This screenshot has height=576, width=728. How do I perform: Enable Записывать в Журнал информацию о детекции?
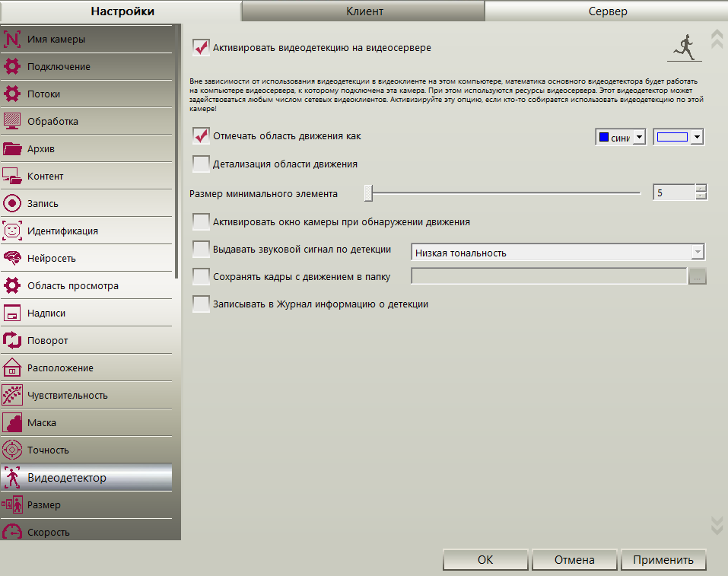point(201,304)
